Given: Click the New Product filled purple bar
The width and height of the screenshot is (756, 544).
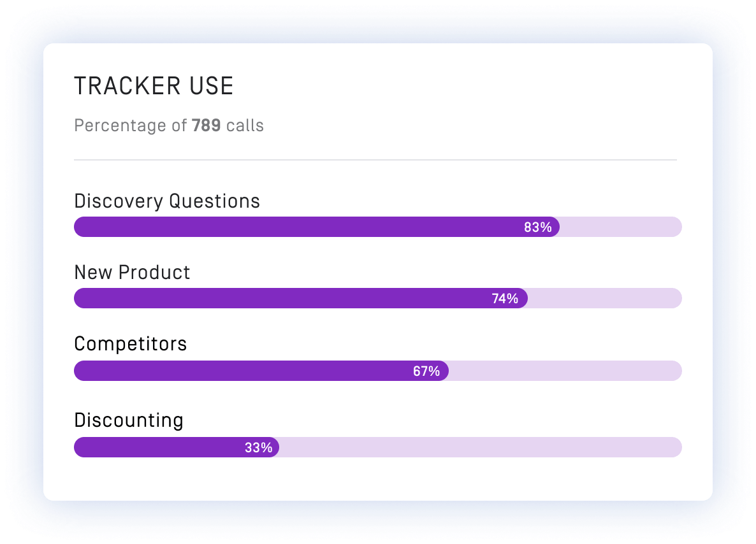Looking at the screenshot, I should click(301, 298).
